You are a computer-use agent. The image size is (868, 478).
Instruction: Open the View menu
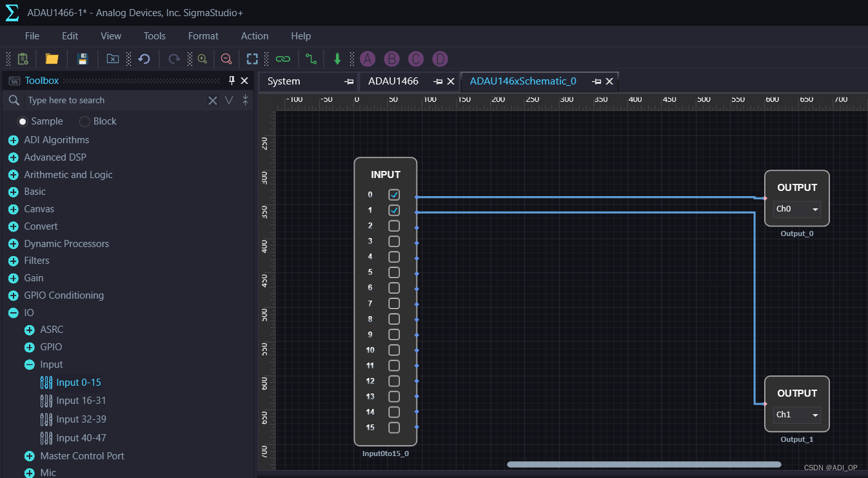(111, 36)
